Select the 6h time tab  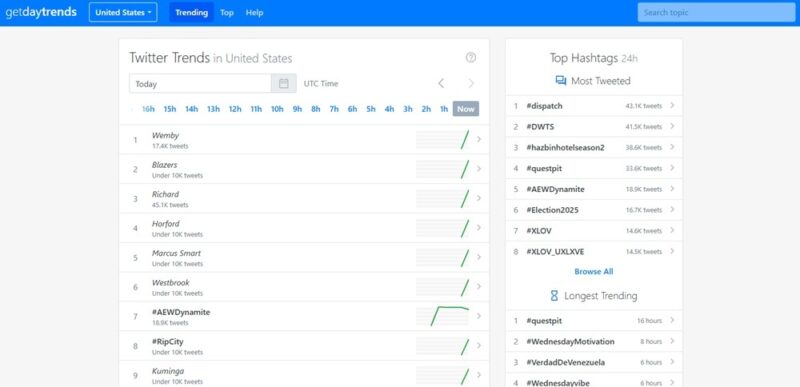[352, 109]
